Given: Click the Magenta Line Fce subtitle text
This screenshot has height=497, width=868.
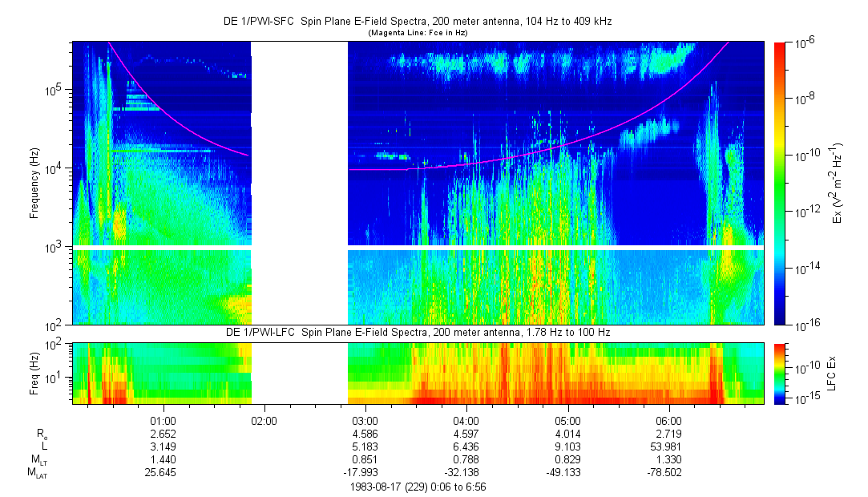Looking at the screenshot, I should [417, 33].
